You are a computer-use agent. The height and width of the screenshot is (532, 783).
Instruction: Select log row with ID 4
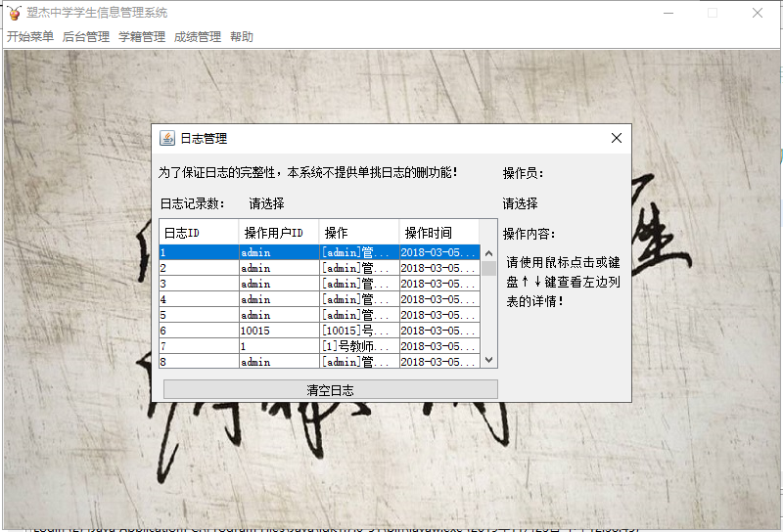tap(320, 299)
